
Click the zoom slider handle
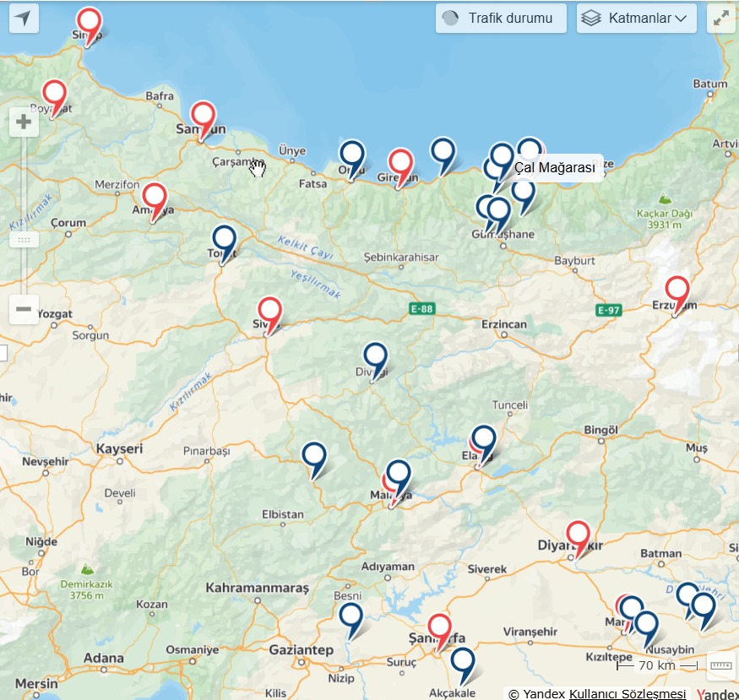24,240
